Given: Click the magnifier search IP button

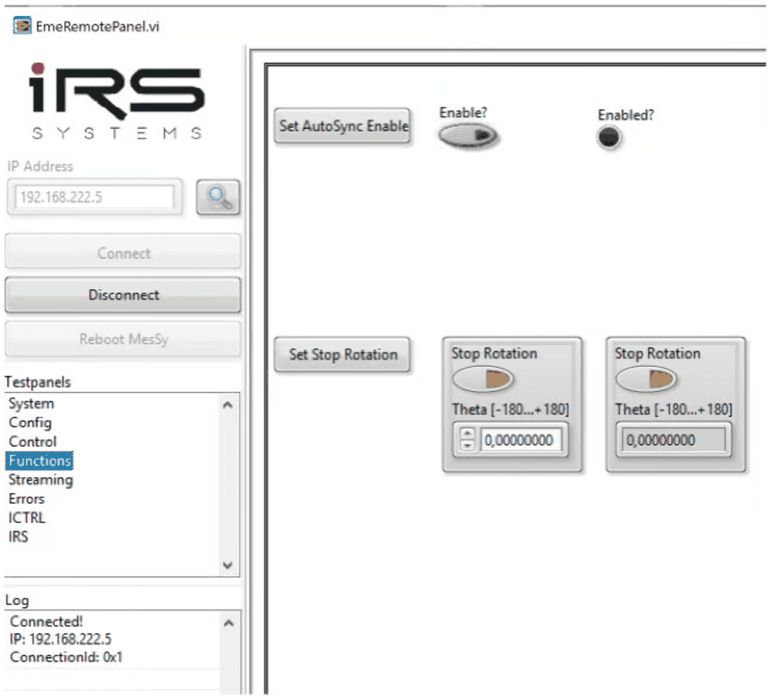Looking at the screenshot, I should click(x=219, y=198).
